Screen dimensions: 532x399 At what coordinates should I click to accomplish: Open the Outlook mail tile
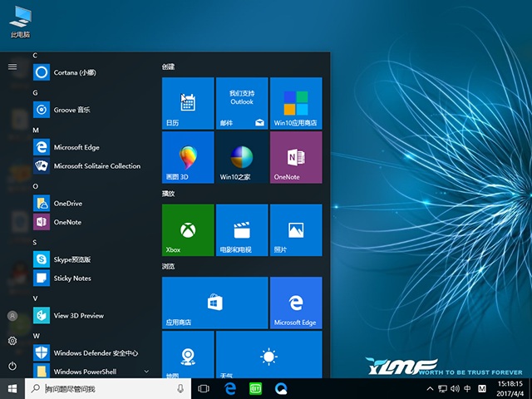[242, 103]
